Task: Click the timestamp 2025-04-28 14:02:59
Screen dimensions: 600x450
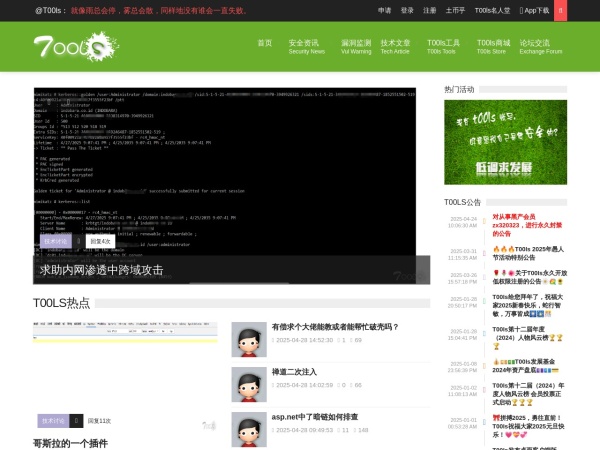Action: (305, 385)
